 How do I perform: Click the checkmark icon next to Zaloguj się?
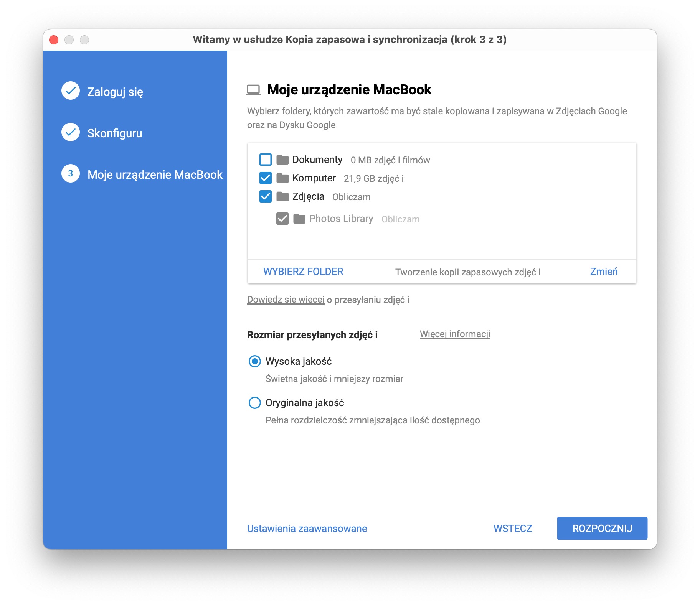pos(71,91)
